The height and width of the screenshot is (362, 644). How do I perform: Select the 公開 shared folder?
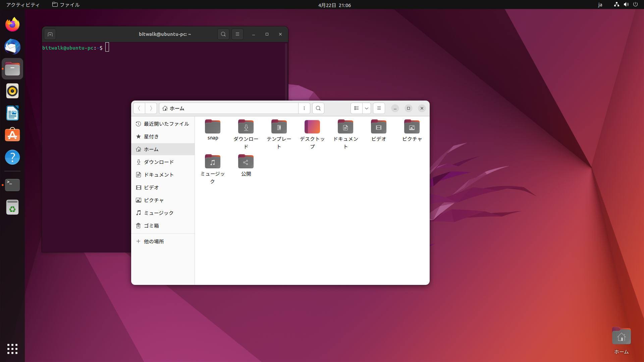[246, 162]
